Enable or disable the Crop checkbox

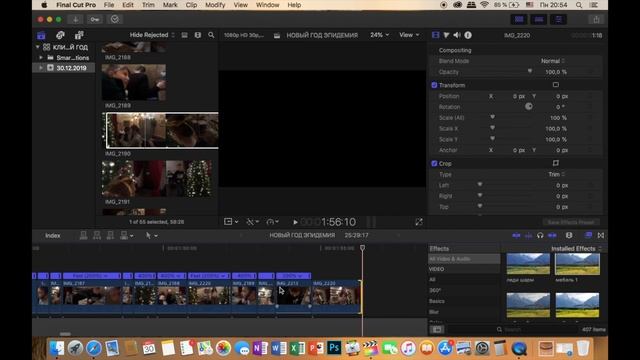434,163
